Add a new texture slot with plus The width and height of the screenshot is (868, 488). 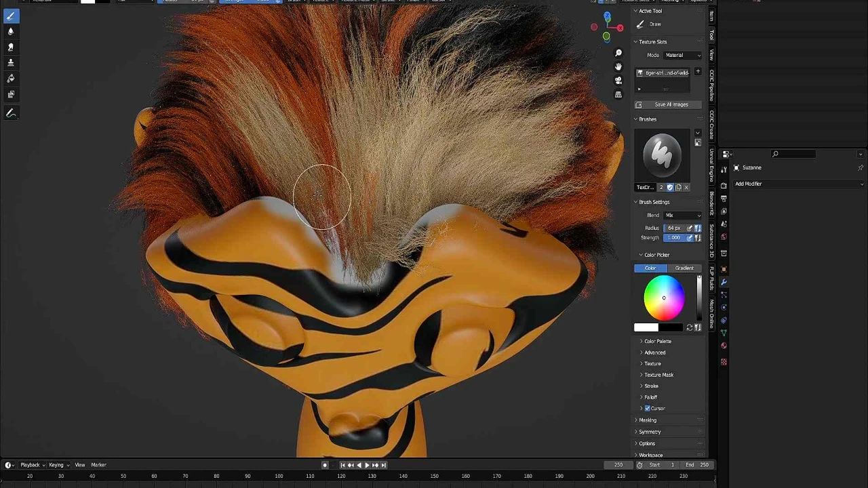point(697,72)
